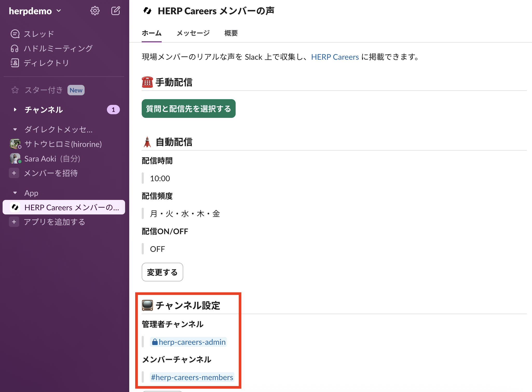Viewport: 532px width, 392px height.
Task: Open direct message with サトウヒロミ(hirorine)
Action: (63, 144)
